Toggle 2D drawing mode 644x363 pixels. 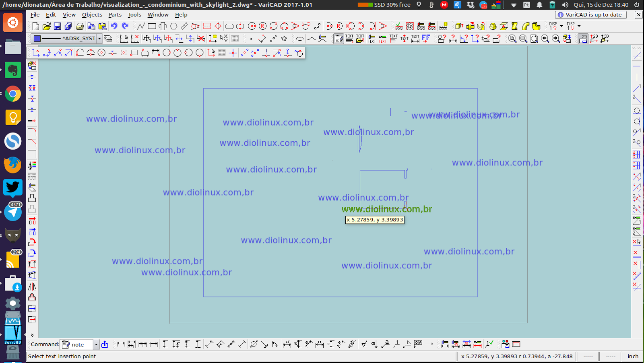coord(583,39)
